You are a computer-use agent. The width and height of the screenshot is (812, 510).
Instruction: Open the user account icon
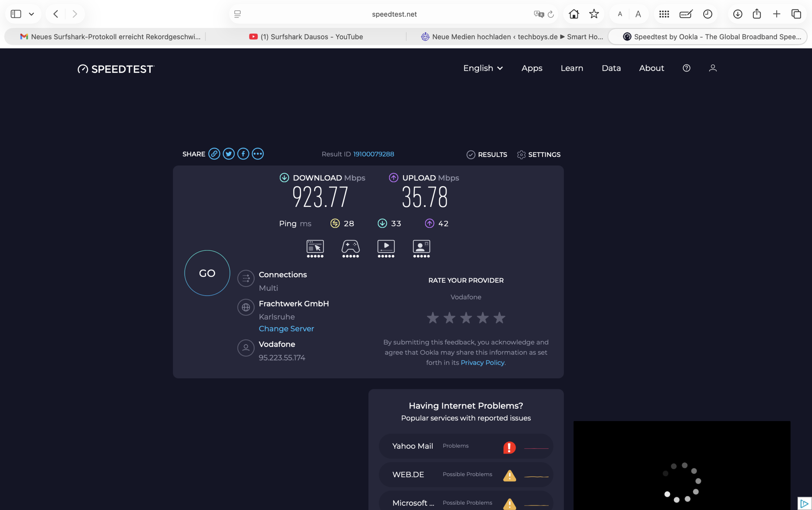(713, 68)
